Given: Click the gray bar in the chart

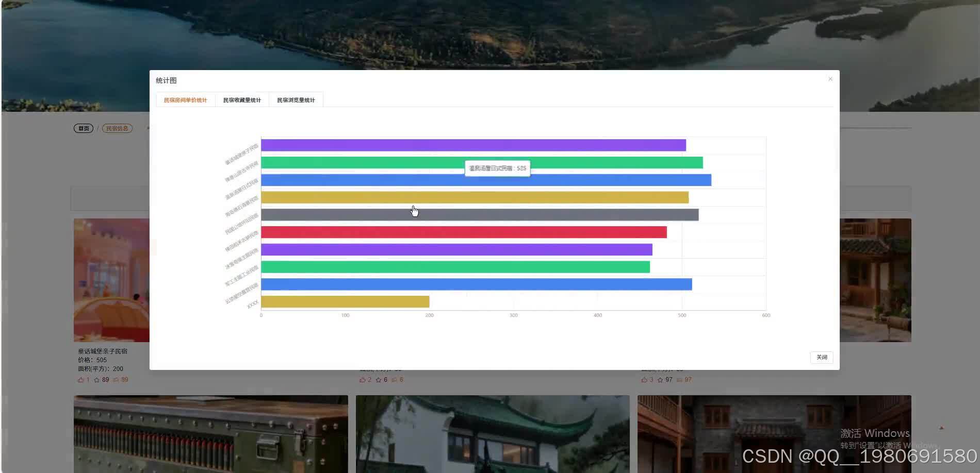Looking at the screenshot, I should [x=480, y=215].
